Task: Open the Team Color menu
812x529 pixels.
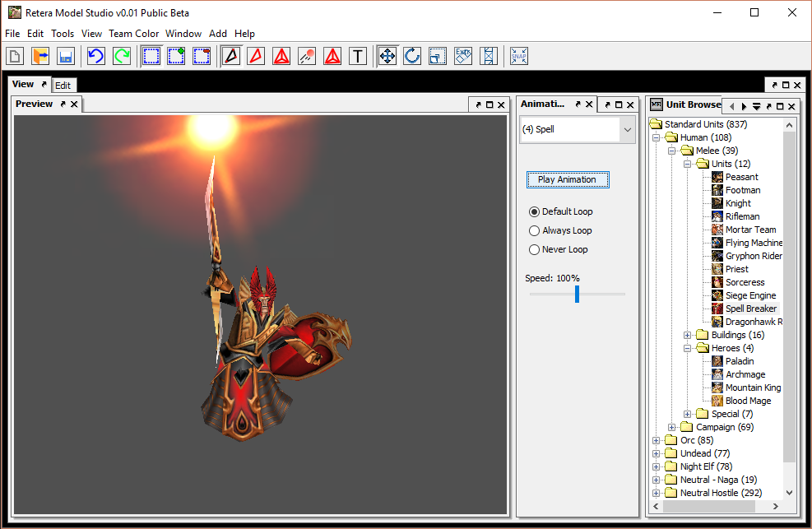Action: coord(133,34)
